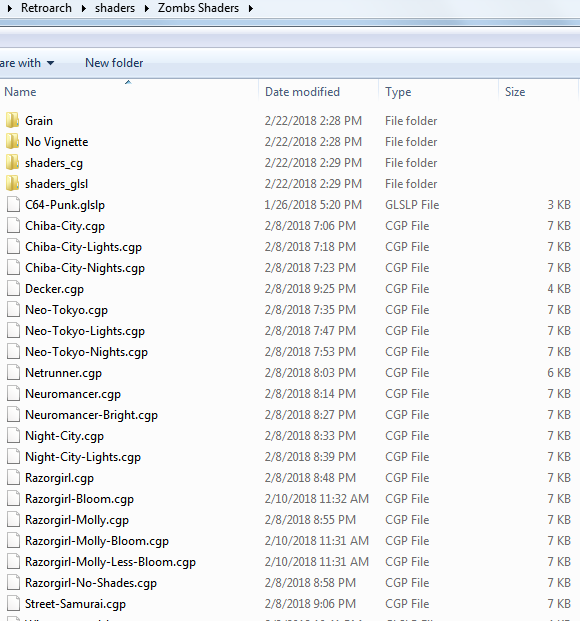Click the Neuromancer.cgp file icon
The width and height of the screenshot is (580, 621).
point(13,393)
